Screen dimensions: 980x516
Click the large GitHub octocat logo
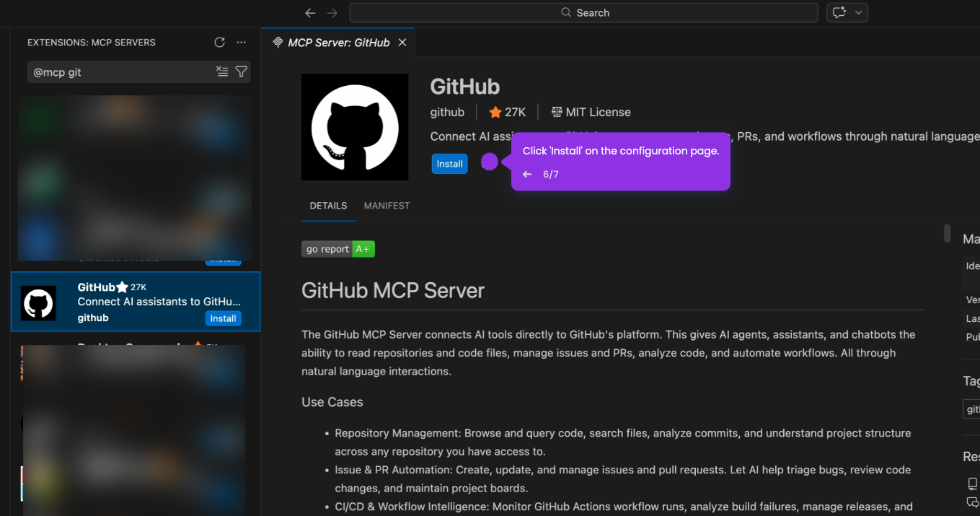355,127
